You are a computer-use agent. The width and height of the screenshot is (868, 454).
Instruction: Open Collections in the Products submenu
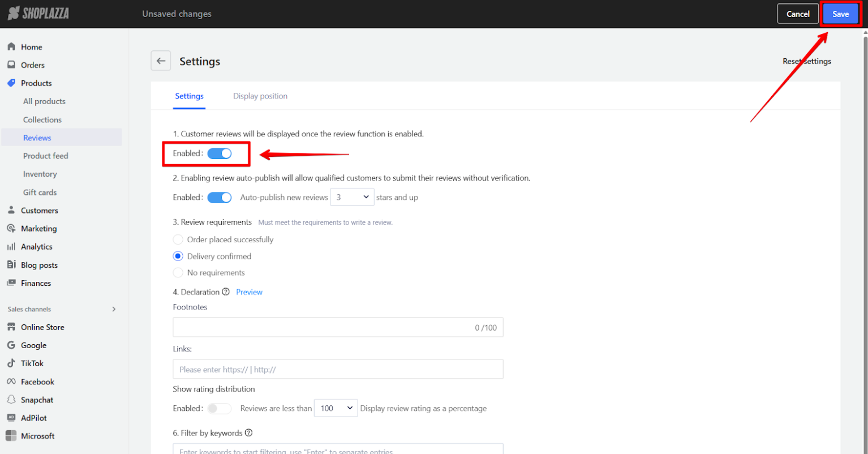42,119
